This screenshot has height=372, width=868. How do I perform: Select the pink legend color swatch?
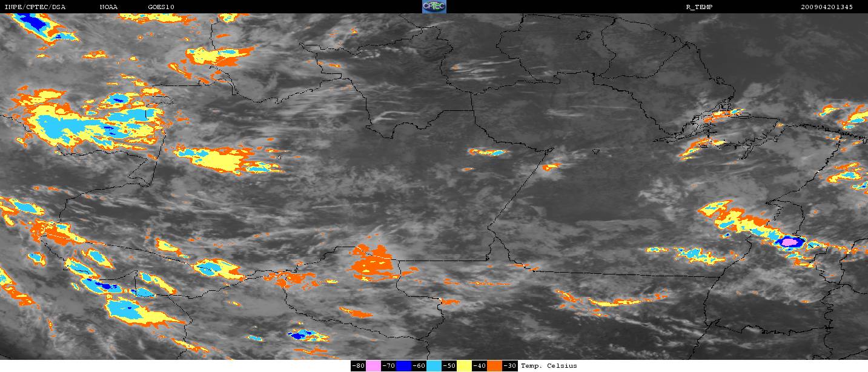[x=373, y=365]
